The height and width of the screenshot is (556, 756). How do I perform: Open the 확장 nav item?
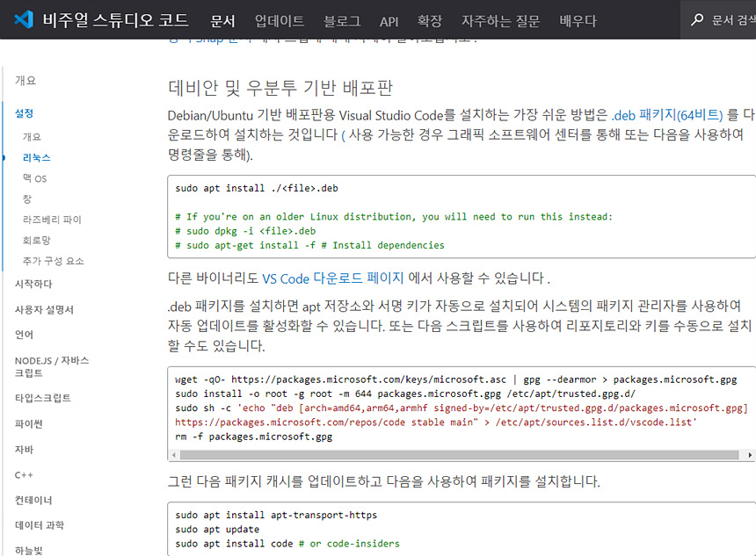tap(429, 21)
